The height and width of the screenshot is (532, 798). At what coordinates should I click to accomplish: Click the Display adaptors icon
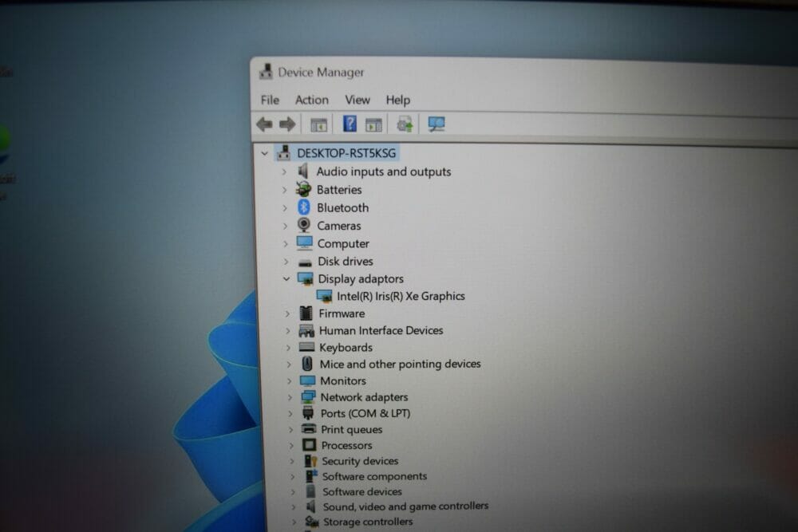(306, 278)
